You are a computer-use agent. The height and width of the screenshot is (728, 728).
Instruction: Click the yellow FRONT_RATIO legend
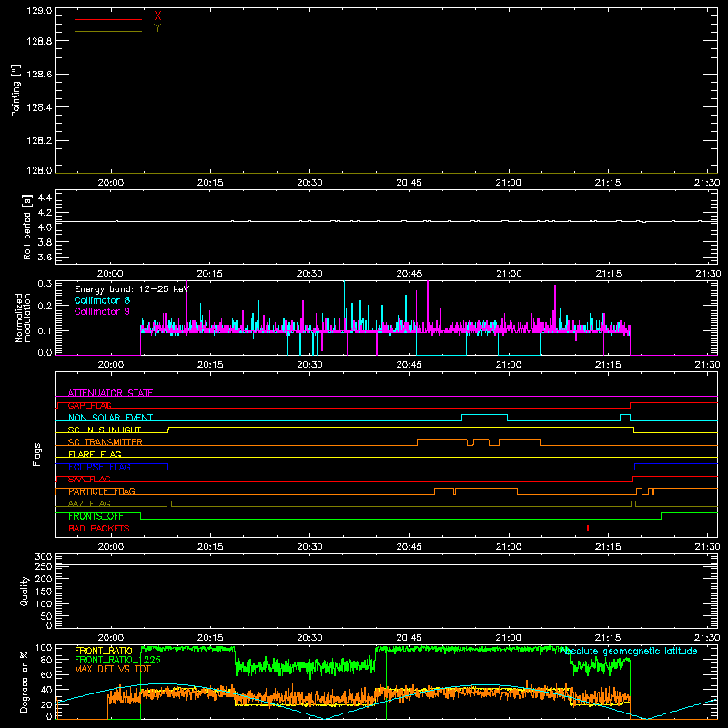[x=104, y=651]
